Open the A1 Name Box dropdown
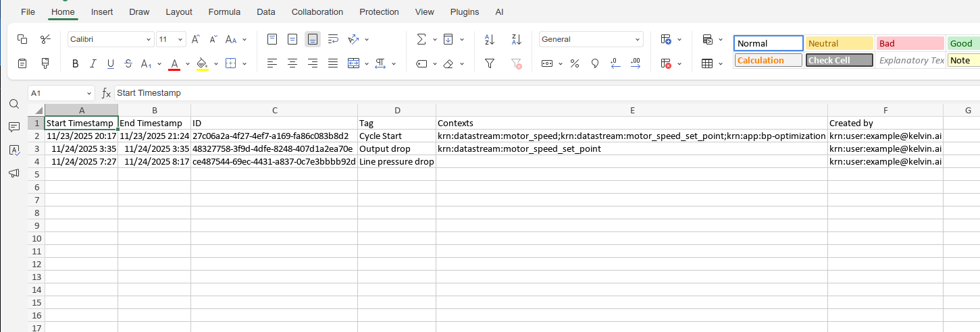980x332 pixels. coord(89,93)
